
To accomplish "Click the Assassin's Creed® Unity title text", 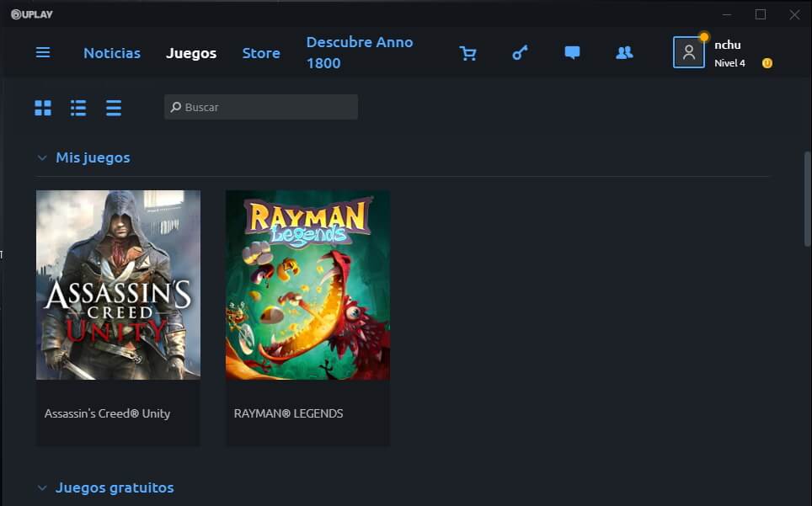I will pyautogui.click(x=107, y=413).
